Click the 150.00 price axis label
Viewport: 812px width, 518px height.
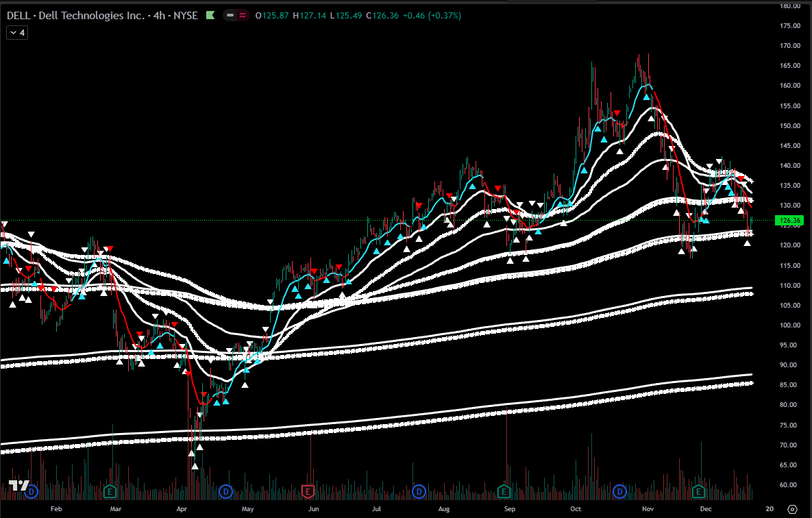[x=790, y=125]
